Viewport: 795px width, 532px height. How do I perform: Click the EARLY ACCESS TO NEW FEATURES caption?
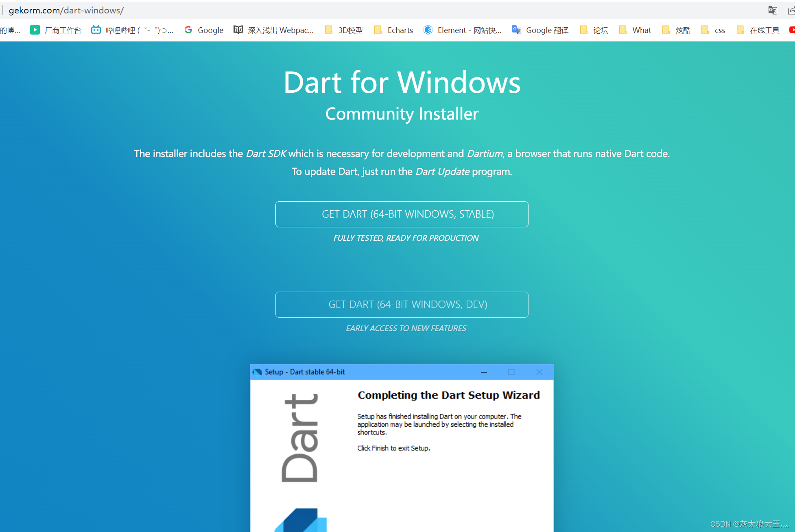coord(406,328)
